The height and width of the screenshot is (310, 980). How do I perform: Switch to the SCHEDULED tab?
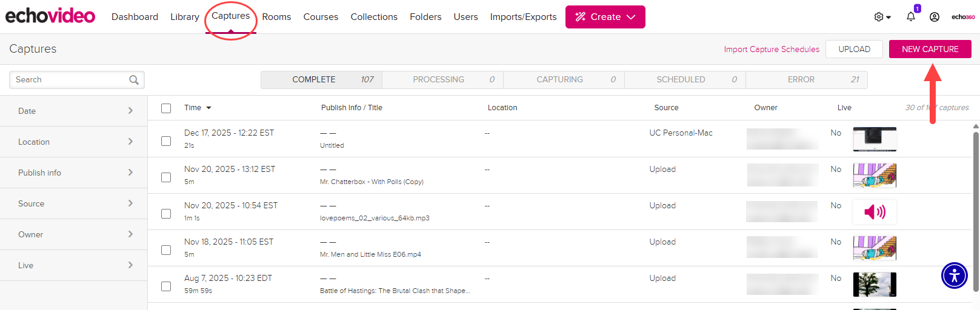685,80
